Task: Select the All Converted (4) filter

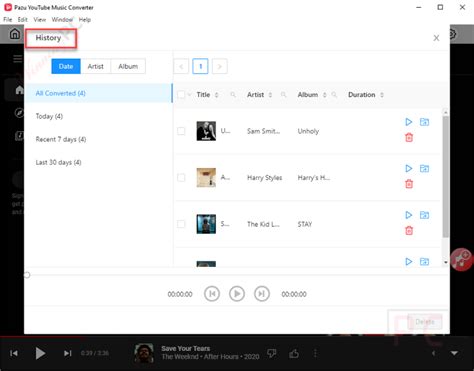Action: (x=99, y=93)
